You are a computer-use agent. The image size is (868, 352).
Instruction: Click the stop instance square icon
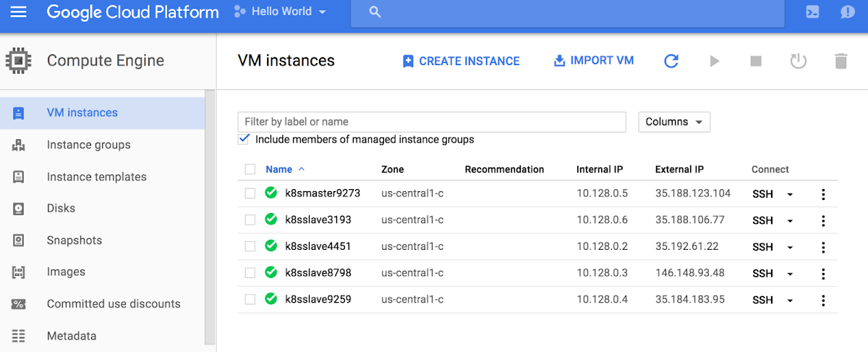tap(756, 61)
